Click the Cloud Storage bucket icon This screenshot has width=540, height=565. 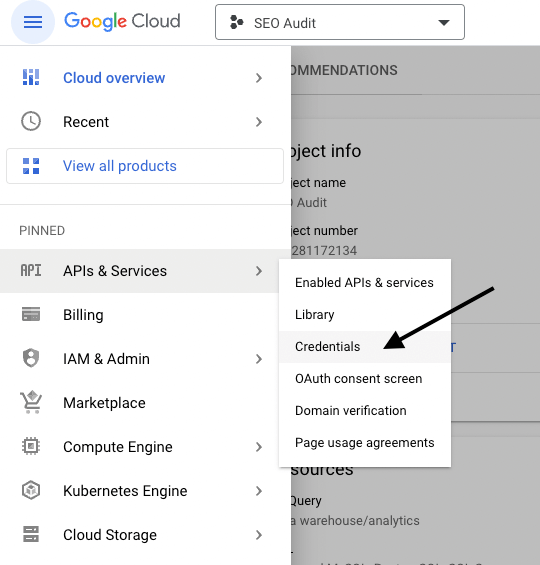coord(31,534)
